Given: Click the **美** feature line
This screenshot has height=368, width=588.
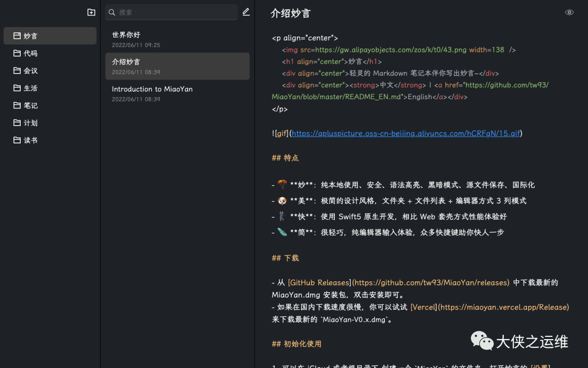Looking at the screenshot, I should 399,201.
